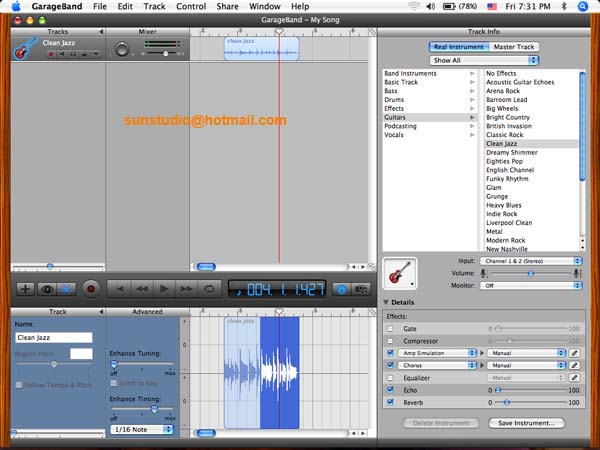Edit the Equalizer preset with pencil
The height and width of the screenshot is (450, 600).
(x=574, y=378)
